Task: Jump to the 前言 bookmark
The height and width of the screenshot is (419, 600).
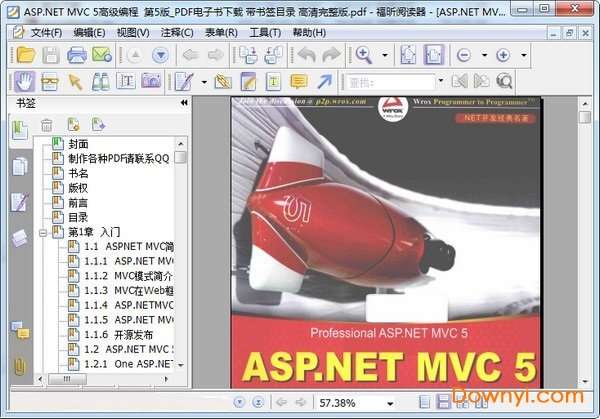Action: (78, 203)
